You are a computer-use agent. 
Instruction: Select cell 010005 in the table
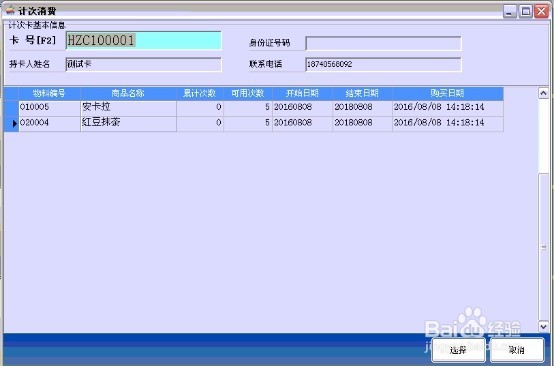[49, 107]
